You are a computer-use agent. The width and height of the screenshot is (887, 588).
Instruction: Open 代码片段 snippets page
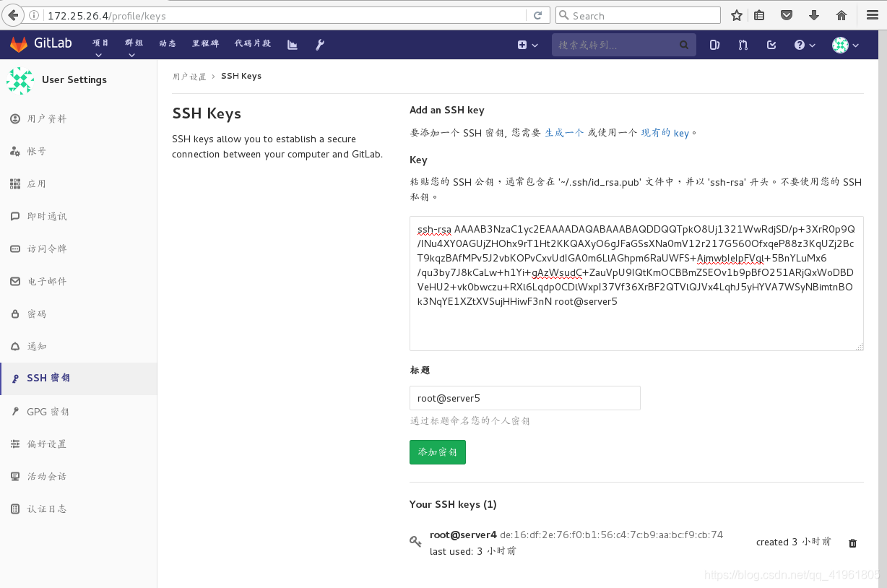(x=252, y=43)
